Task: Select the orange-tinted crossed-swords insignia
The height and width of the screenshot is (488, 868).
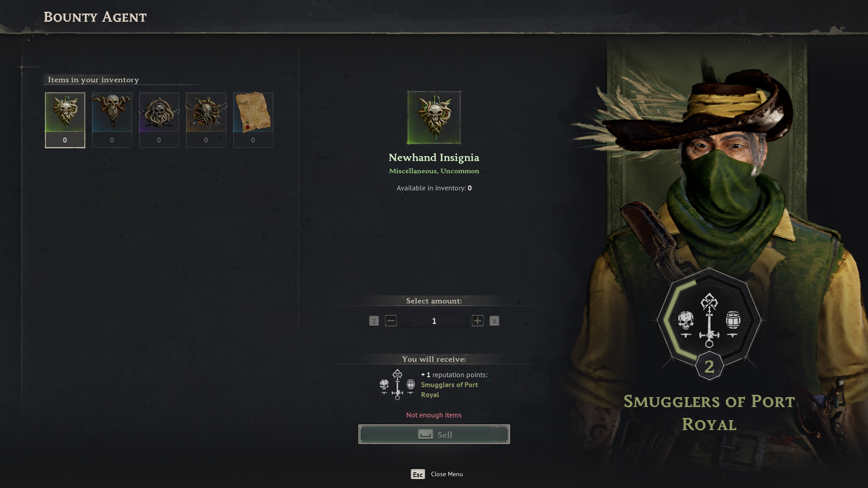Action: (x=206, y=120)
